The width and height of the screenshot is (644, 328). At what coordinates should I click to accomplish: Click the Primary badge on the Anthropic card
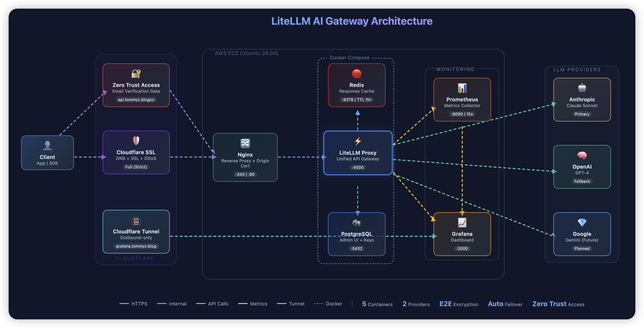(x=582, y=114)
